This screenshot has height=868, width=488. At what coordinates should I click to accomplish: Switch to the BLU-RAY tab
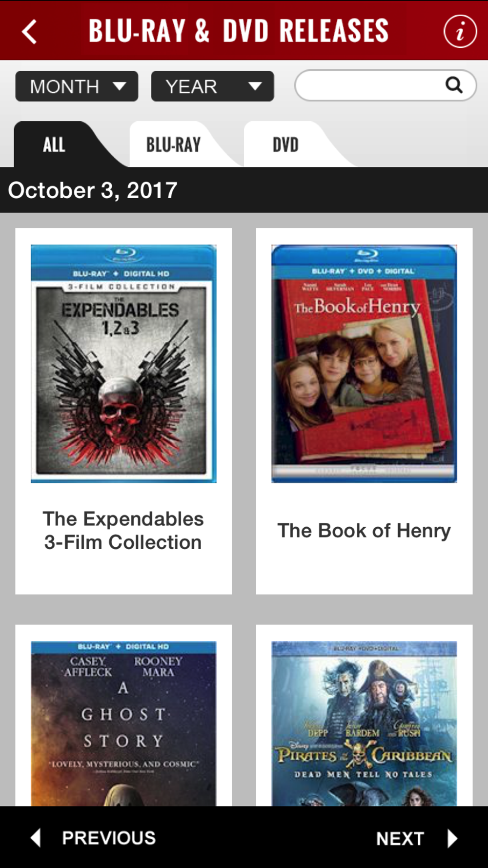click(174, 145)
